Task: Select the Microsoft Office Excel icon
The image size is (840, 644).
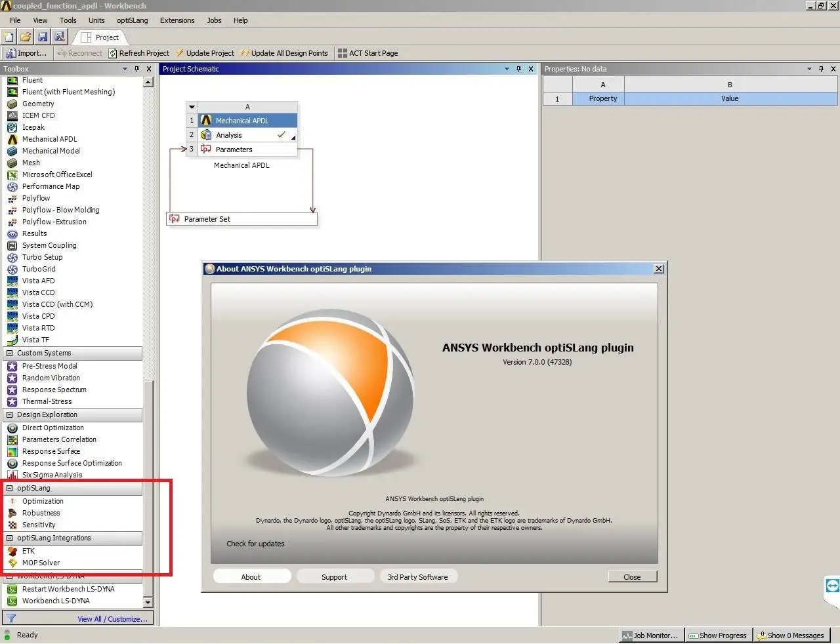Action: click(x=12, y=174)
